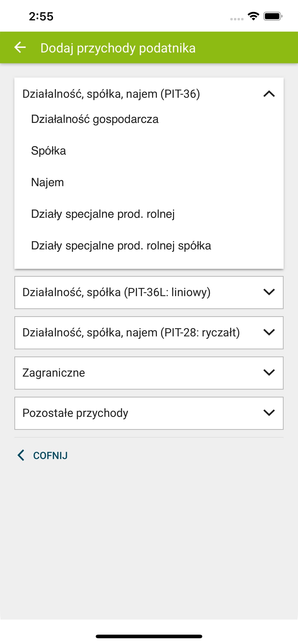Tap the Wi-Fi icon in status bar

tap(253, 16)
